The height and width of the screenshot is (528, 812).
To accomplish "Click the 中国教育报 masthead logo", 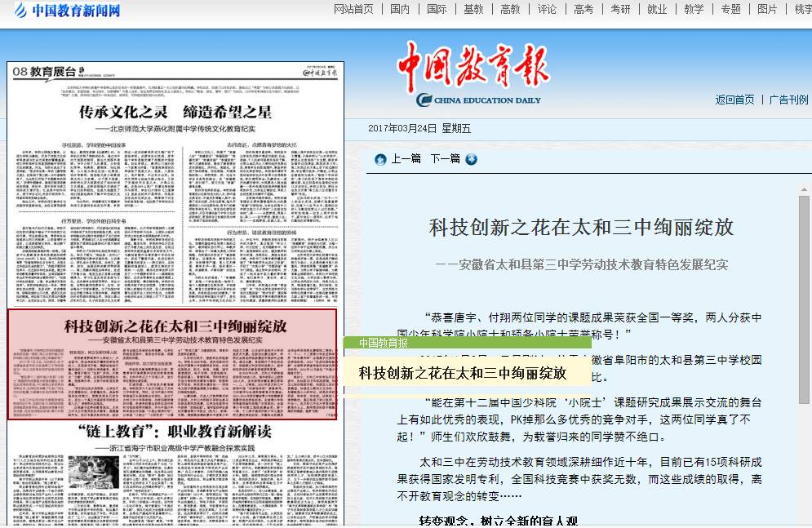I will tap(474, 73).
